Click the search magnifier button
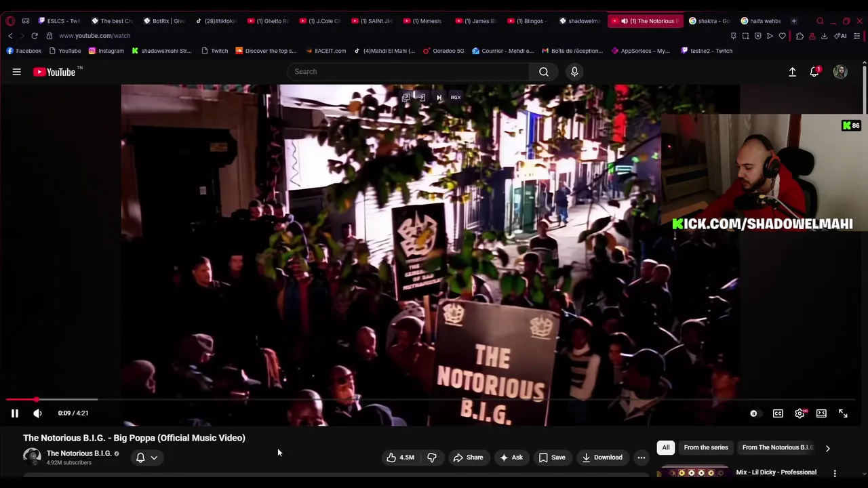The width and height of the screenshot is (868, 488). click(544, 72)
